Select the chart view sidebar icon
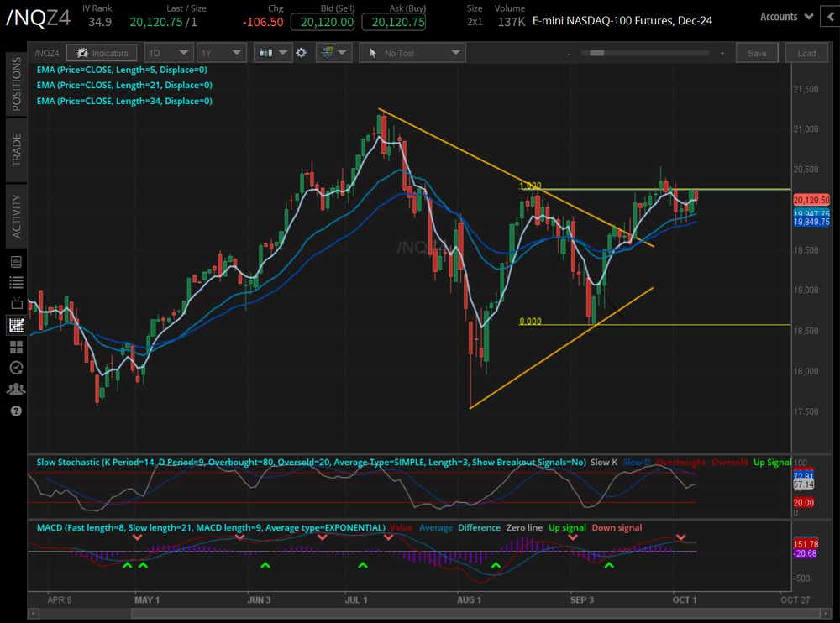 [x=16, y=325]
